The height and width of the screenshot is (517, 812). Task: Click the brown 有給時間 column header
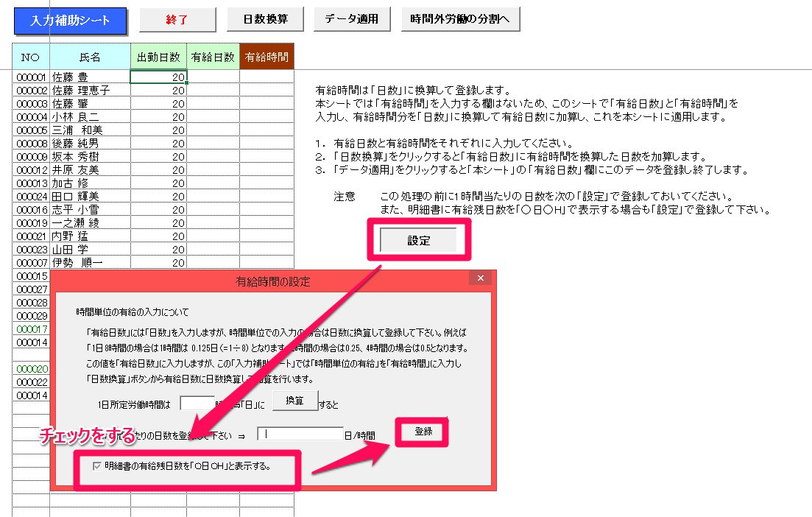click(266, 57)
